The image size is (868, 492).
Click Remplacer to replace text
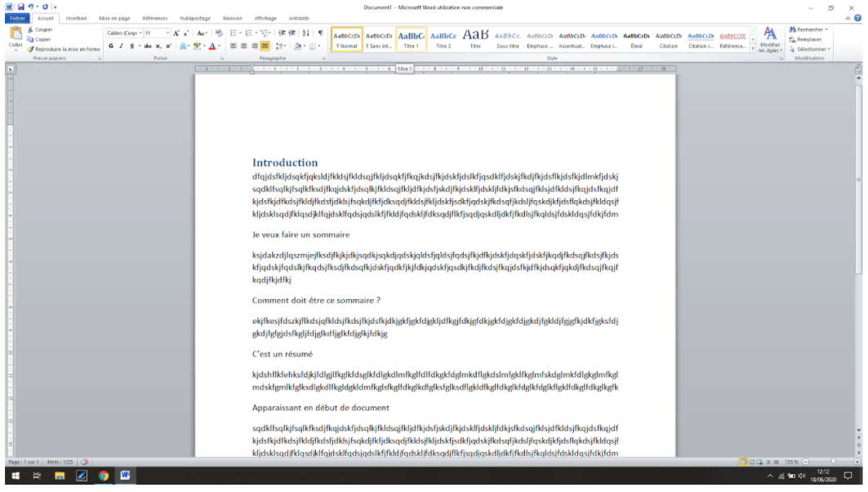pos(805,39)
